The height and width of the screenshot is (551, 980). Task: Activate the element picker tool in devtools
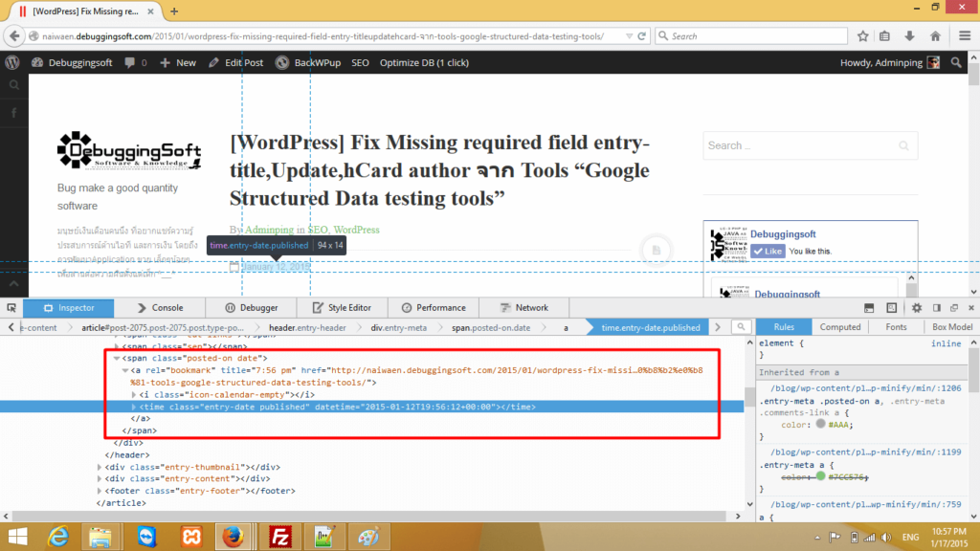coord(11,308)
